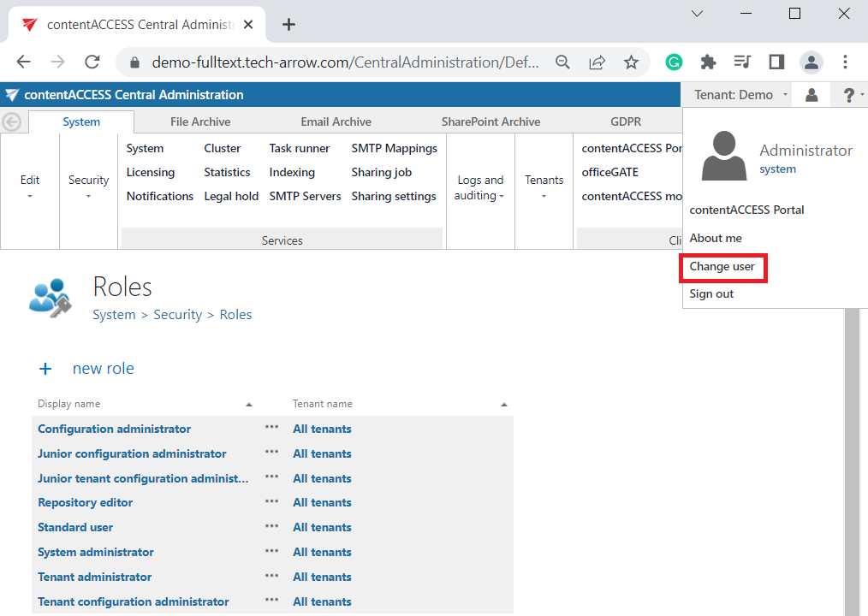
Task: Click the Grammarly extension icon
Action: pos(675,62)
